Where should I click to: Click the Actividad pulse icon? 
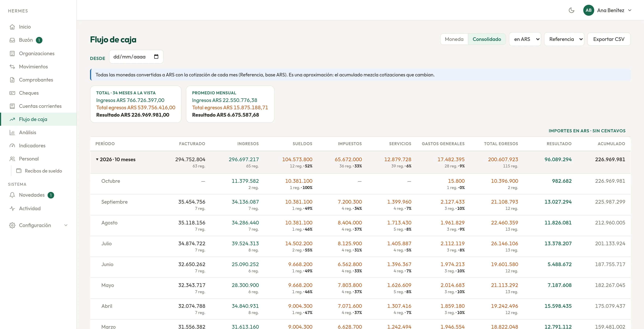12,208
